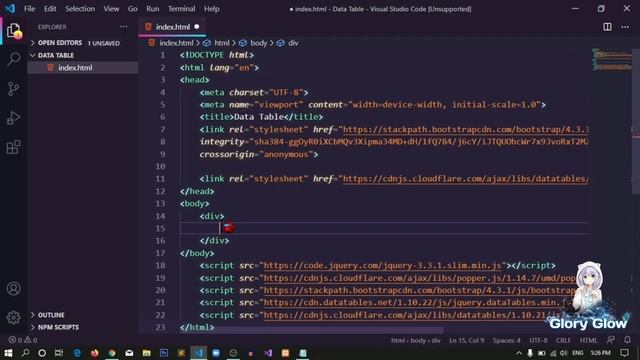Open the Manage gear icon
The image size is (640, 360).
[13, 317]
